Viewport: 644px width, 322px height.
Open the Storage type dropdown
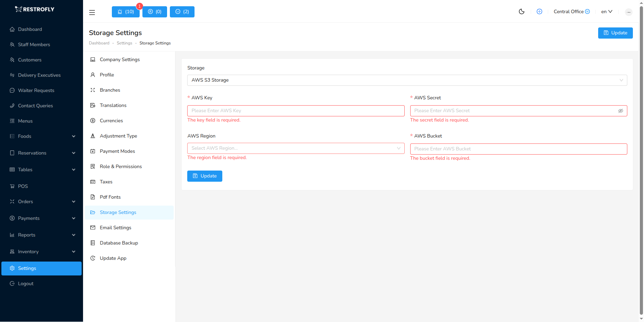[x=407, y=80]
